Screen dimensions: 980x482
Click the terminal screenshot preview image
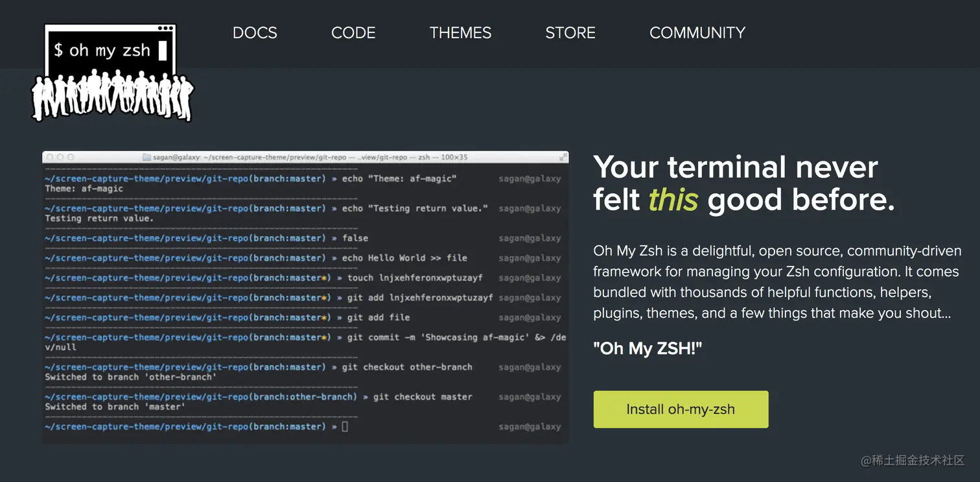pos(305,297)
